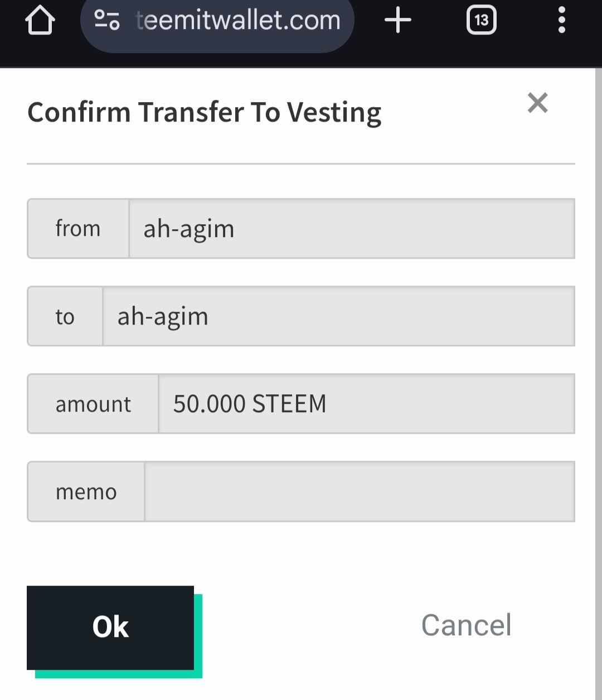Tap the browser home icon
This screenshot has width=602, height=700.
pos(40,21)
